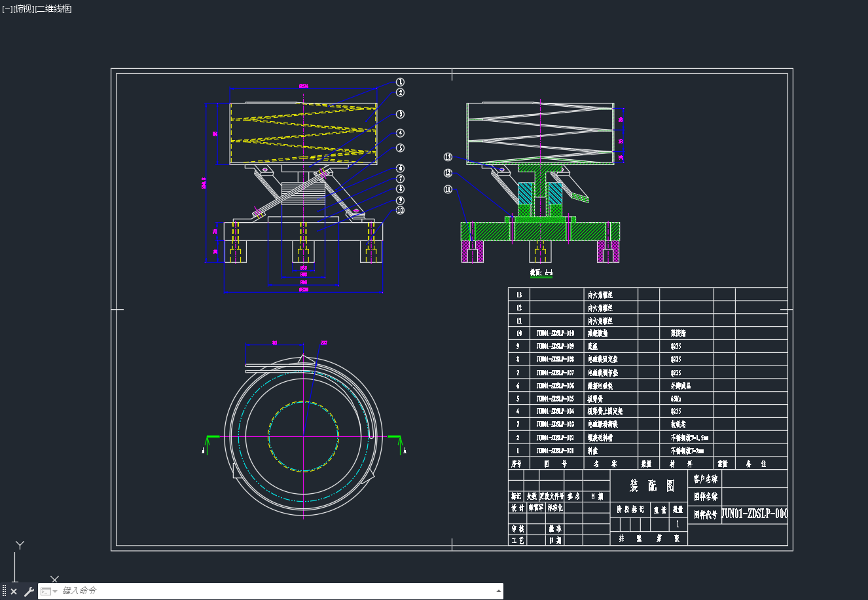Viewport: 868px width, 600px height.
Task: Click the 装配图 title block text
Action: (x=653, y=485)
